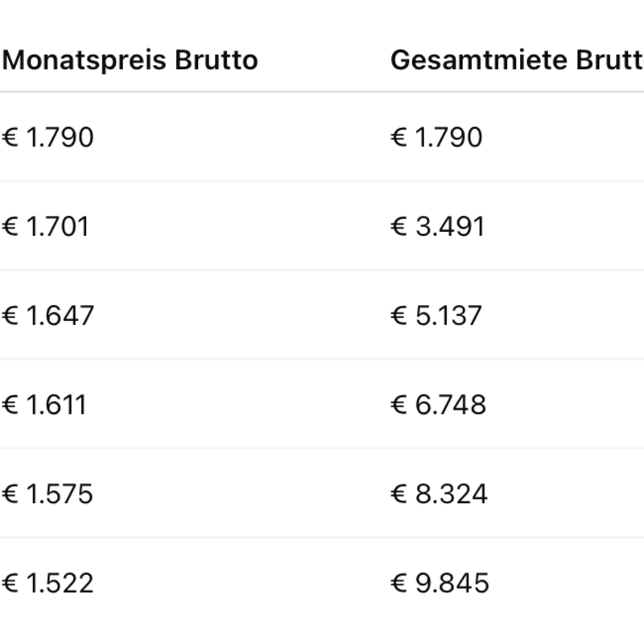
Task: Click the € 1.611 monthly price value
Action: tap(44, 405)
